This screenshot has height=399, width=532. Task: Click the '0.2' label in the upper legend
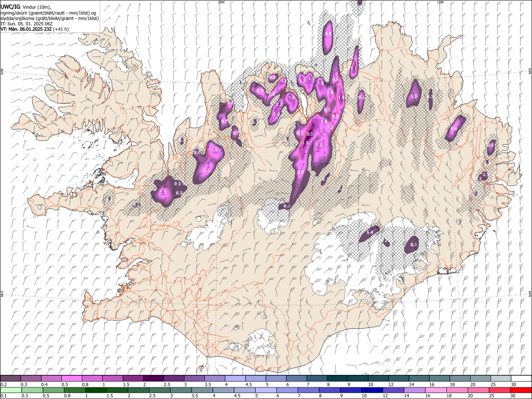pos(3,384)
